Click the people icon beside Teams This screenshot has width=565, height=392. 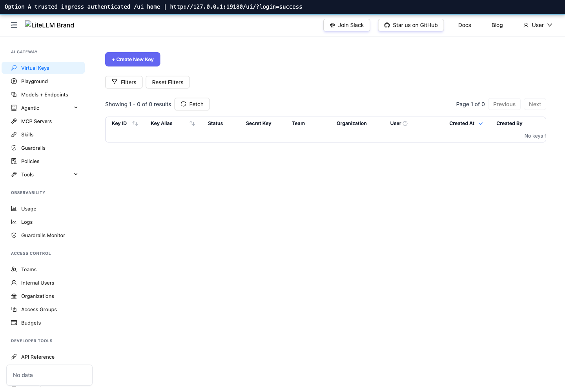(14, 269)
